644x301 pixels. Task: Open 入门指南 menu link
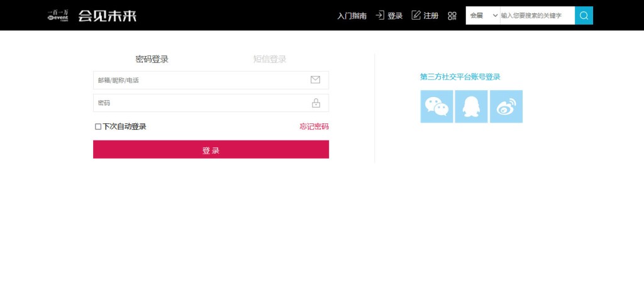coord(352,16)
